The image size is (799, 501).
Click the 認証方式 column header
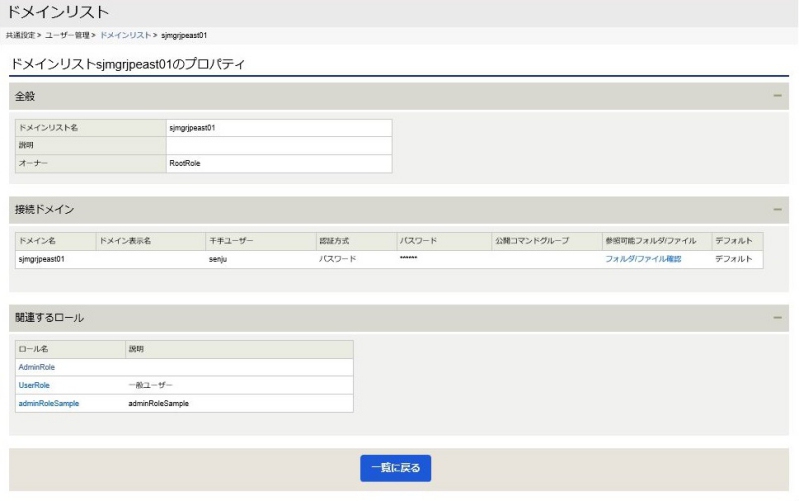pyautogui.click(x=356, y=241)
